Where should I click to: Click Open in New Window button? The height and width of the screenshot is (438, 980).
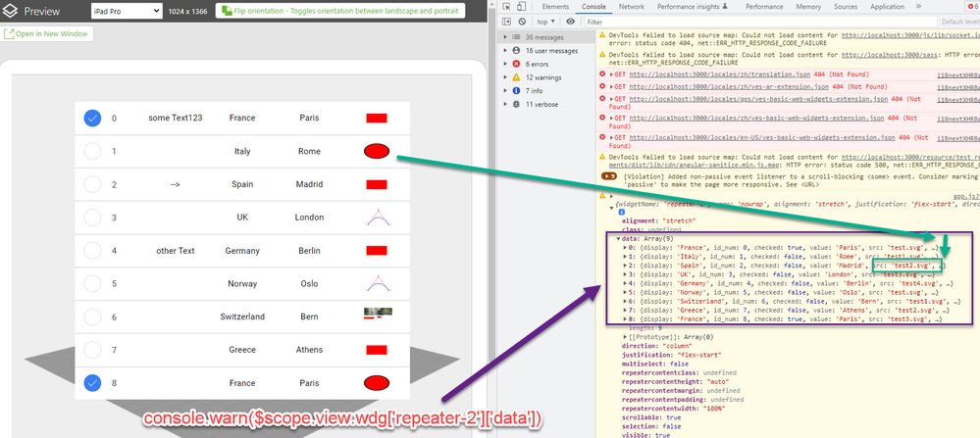[47, 33]
